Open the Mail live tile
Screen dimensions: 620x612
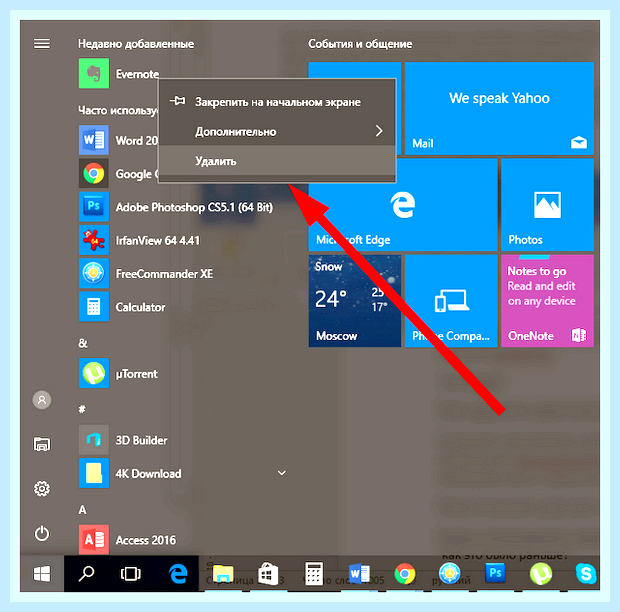(x=499, y=108)
